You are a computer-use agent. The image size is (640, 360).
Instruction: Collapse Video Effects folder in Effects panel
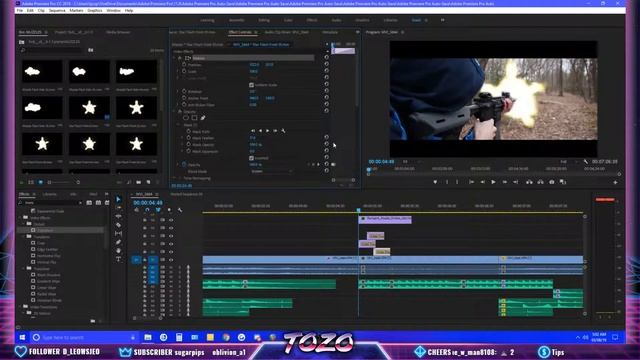[x=20, y=218]
